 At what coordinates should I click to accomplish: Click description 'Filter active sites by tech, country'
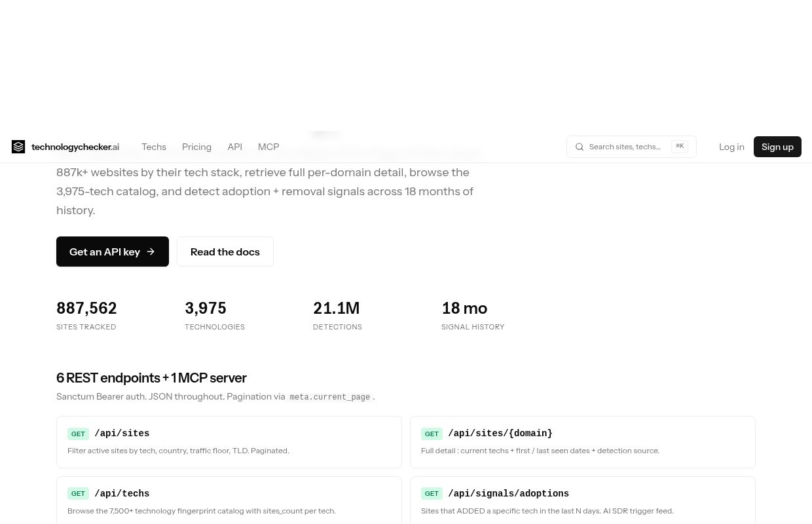pyautogui.click(x=178, y=451)
